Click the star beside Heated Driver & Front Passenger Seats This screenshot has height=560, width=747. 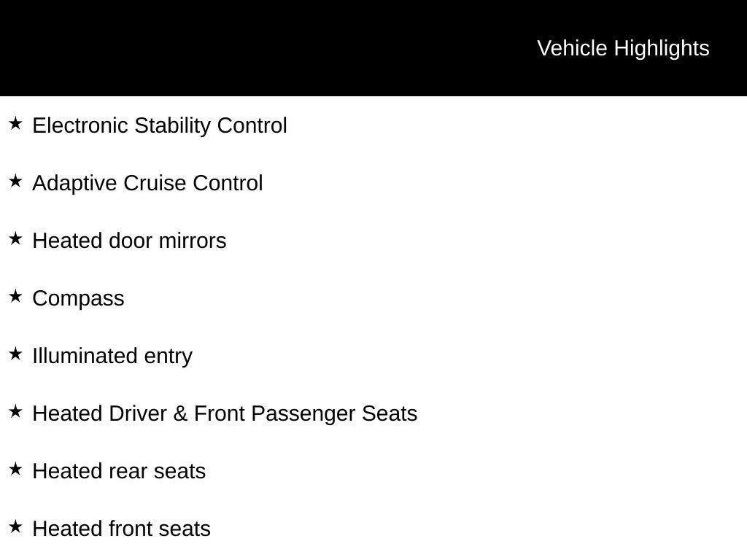[x=15, y=411]
